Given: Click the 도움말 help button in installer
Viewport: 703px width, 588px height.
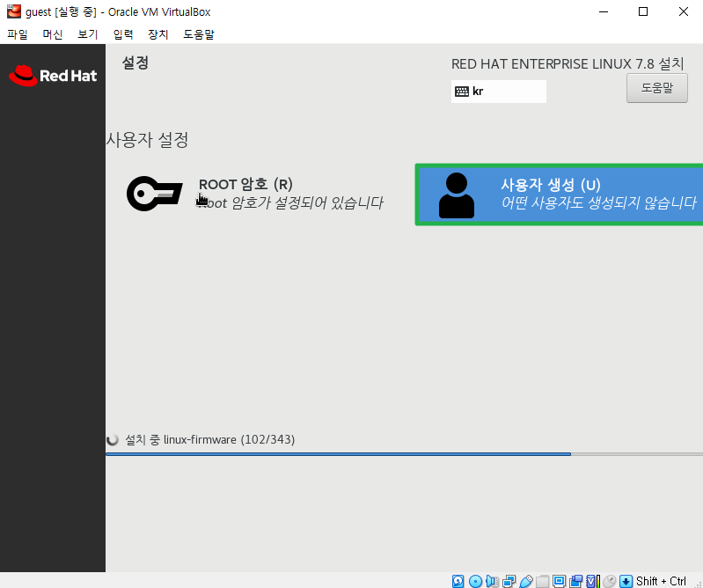Looking at the screenshot, I should [657, 88].
